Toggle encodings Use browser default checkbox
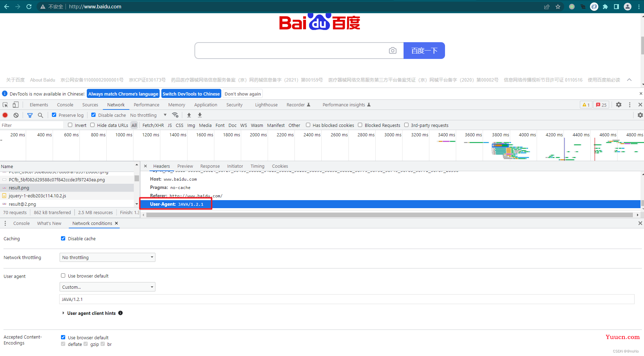Viewport: 644px width, 356px height. (x=63, y=337)
